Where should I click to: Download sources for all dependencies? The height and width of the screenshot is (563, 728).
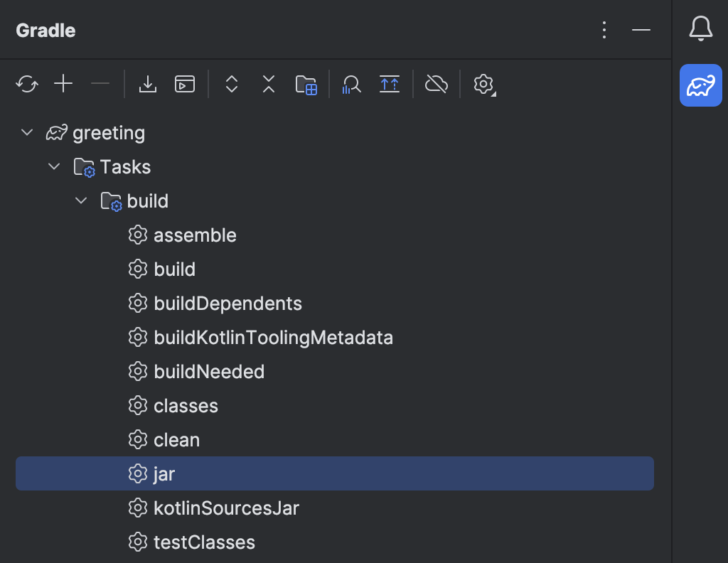pyautogui.click(x=147, y=84)
